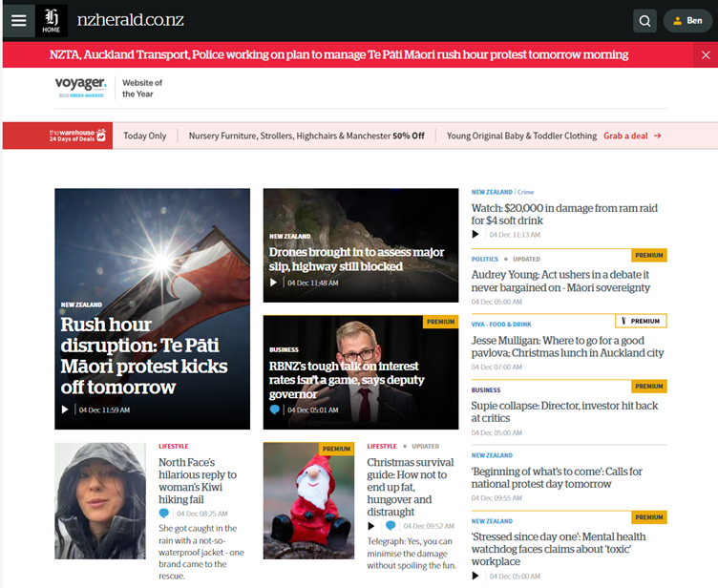Click the Grab a deal link
The height and width of the screenshot is (588, 718).
tap(625, 136)
